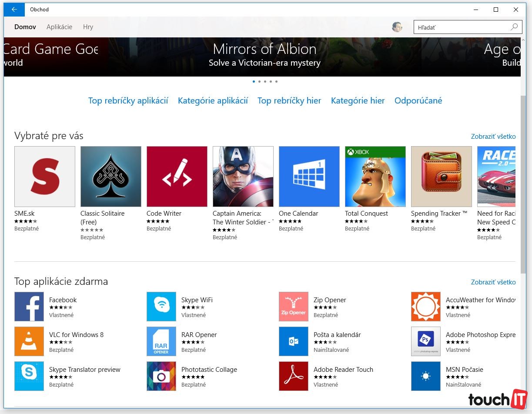532x414 pixels.
Task: Click the RAR Opener icon
Action: 161,341
